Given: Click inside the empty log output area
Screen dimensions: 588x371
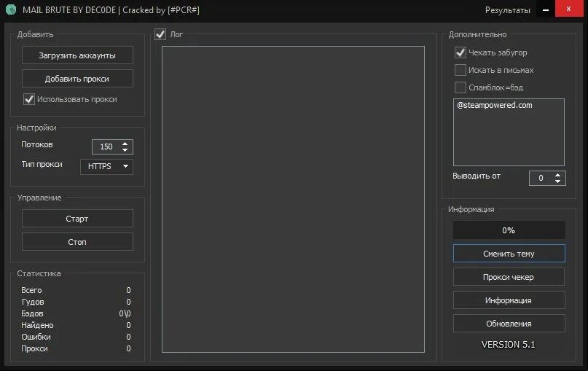Looking at the screenshot, I should point(293,199).
